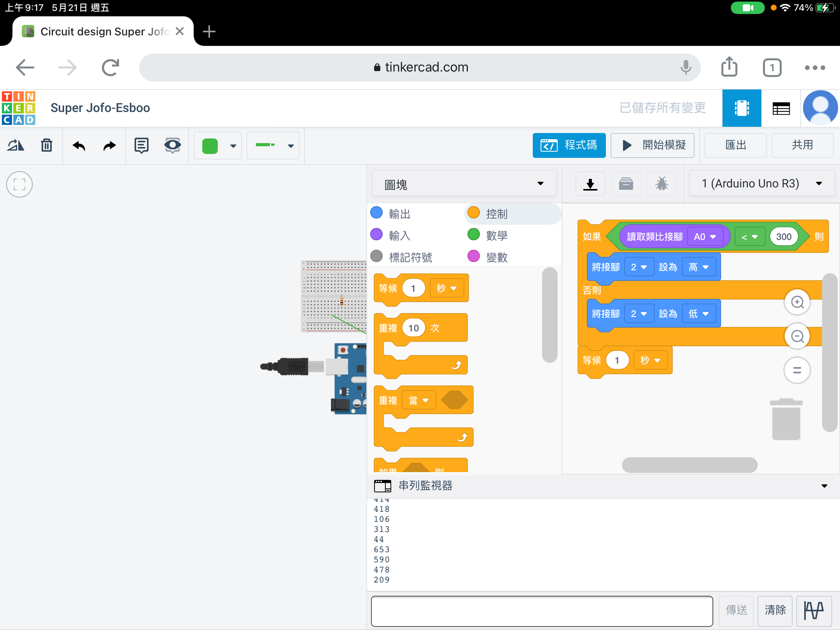Viewport: 840px width, 630px height.
Task: Open the Arduino Uno R3 board dropdown
Action: click(761, 184)
